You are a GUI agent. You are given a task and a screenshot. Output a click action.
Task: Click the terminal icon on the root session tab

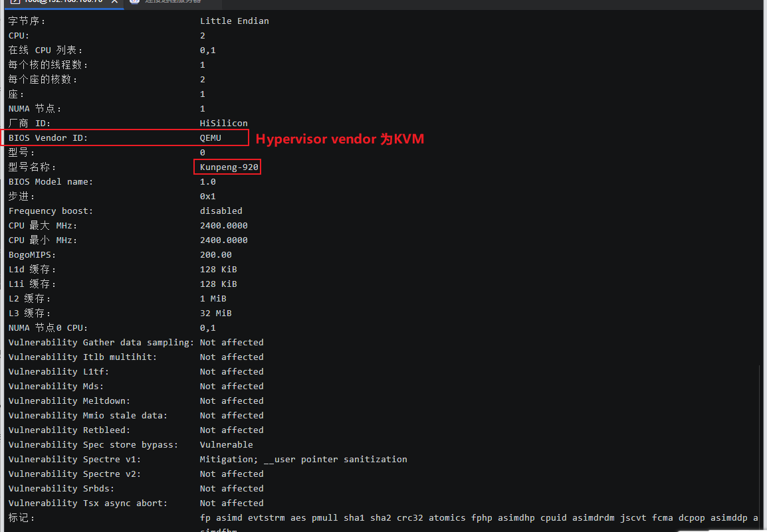pyautogui.click(x=15, y=2)
